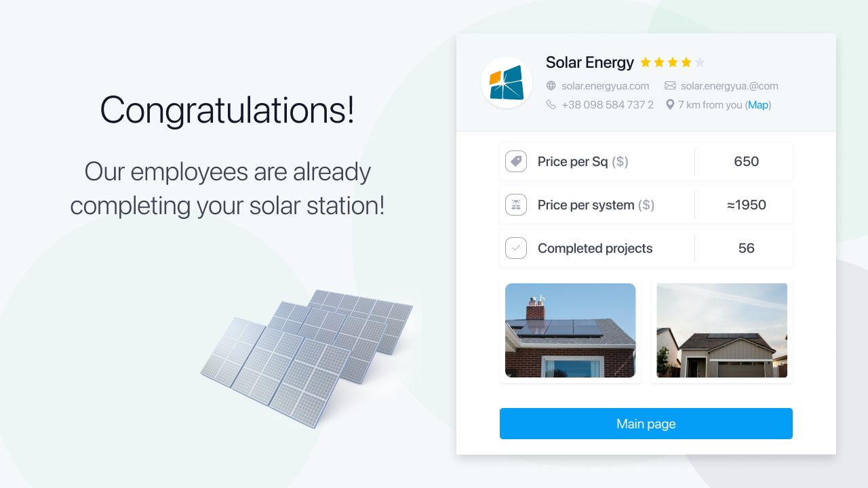The width and height of the screenshot is (868, 488).
Task: Click the phone icon beside the number
Action: (x=551, y=104)
